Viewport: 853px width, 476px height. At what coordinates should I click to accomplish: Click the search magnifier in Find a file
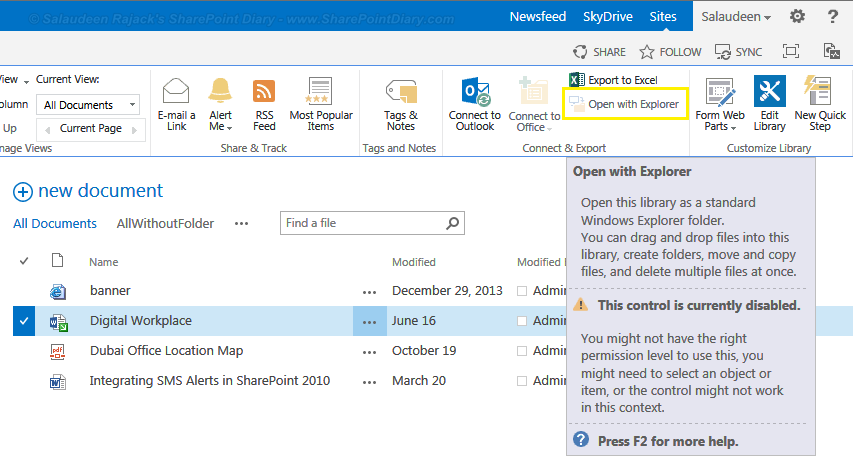click(452, 223)
